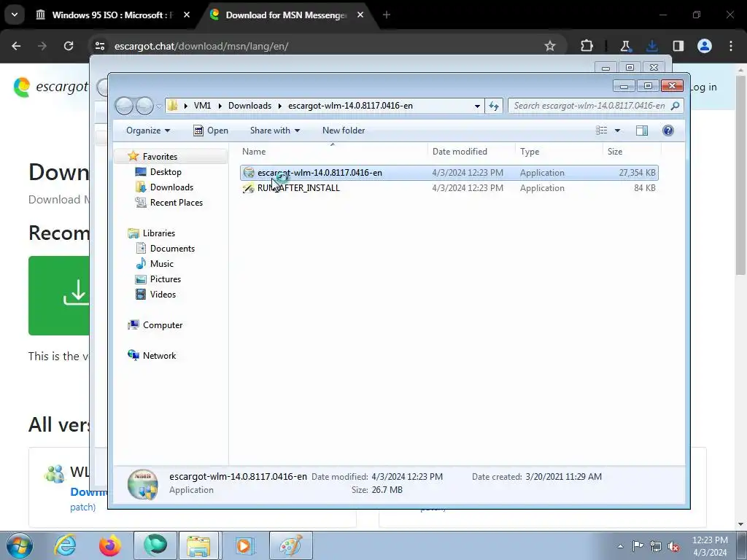Click VM1 in the breadcrumb path
The width and height of the screenshot is (747, 560).
[x=202, y=106]
